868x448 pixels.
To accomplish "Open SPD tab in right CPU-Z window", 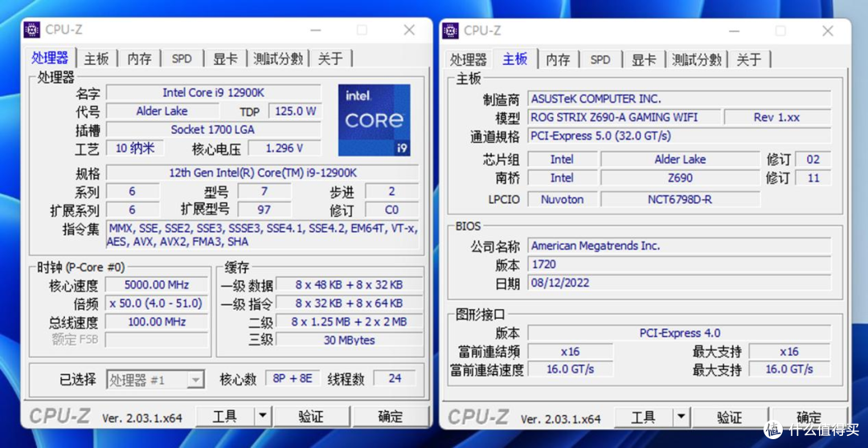I will tap(600, 59).
